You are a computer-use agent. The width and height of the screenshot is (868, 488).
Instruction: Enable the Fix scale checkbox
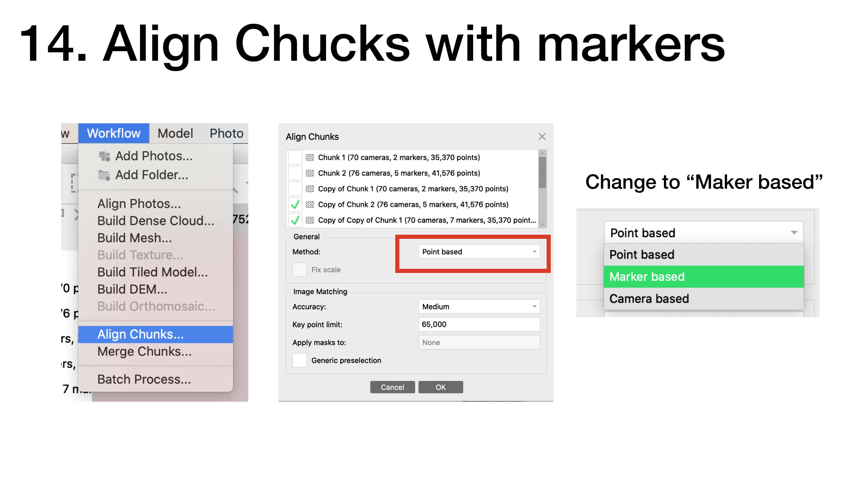(x=299, y=270)
